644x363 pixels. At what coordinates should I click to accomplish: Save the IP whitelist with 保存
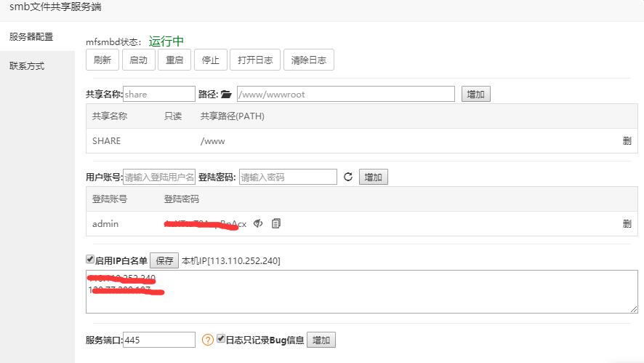pos(164,260)
